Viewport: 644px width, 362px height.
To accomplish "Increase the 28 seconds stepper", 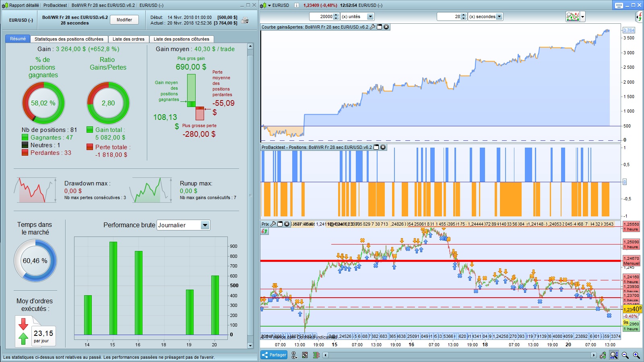I will [464, 15].
